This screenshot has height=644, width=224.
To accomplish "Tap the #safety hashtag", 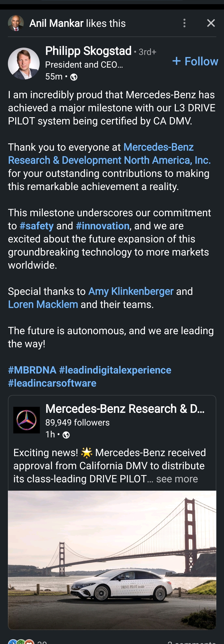I will coord(36,226).
